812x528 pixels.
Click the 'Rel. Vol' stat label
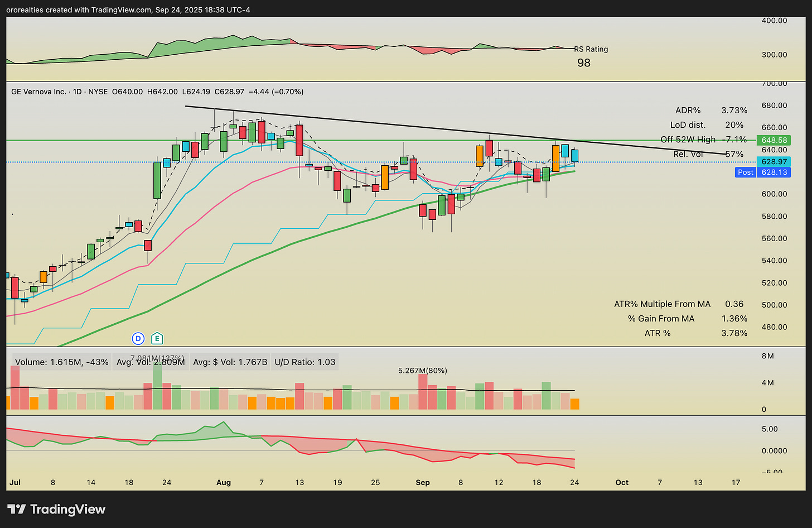[688, 154]
